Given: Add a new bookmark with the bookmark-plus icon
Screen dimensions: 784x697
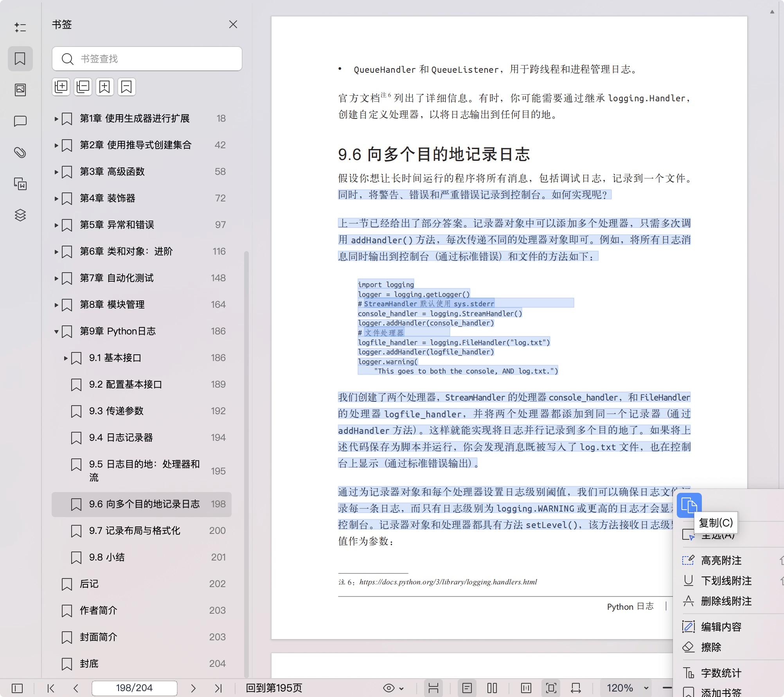Looking at the screenshot, I should pos(104,86).
